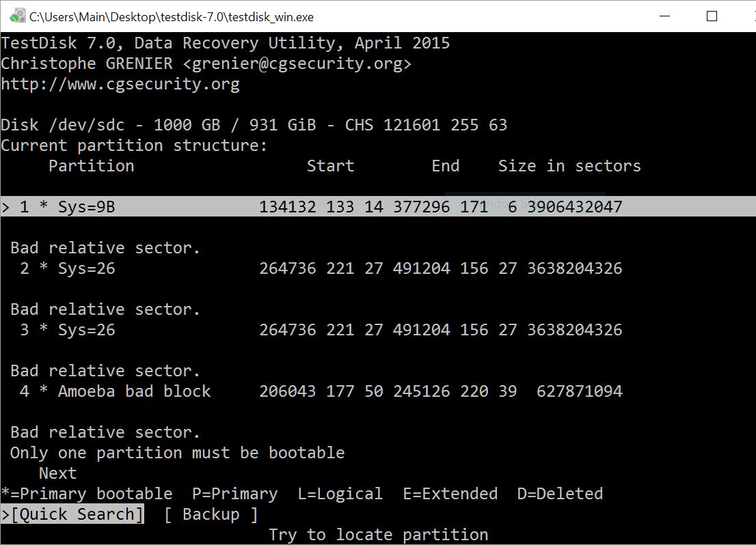The image size is (756, 545).
Task: Click the first Bad relative sector message
Action: [105, 248]
